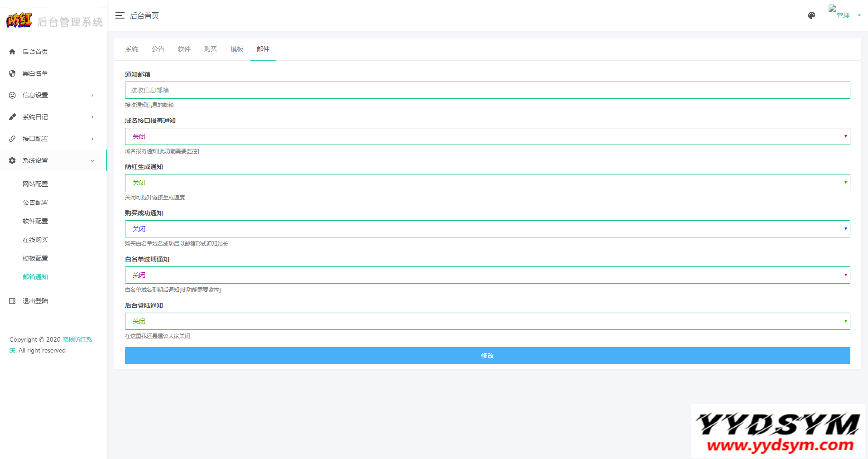
Task: Click the link icon beside 接口配置
Action: click(12, 139)
